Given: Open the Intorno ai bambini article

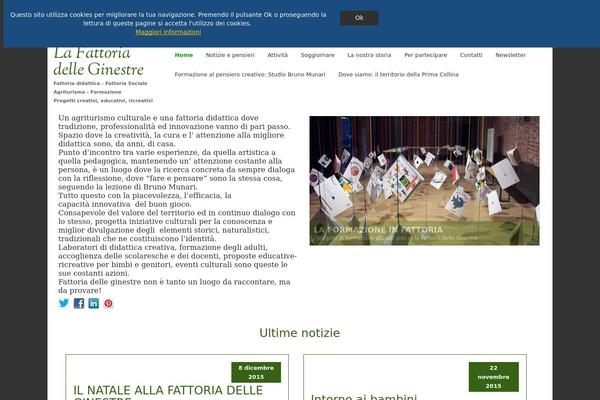Looking at the screenshot, I should 364,397.
